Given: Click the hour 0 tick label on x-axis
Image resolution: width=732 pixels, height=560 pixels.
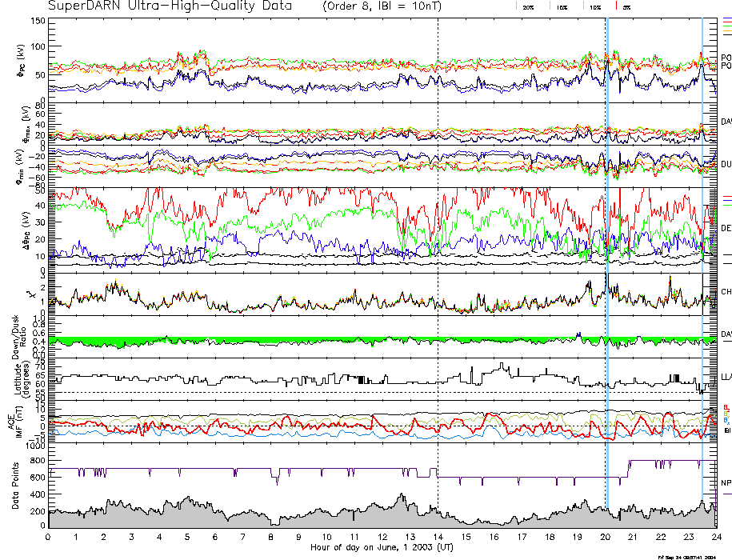Looking at the screenshot, I should [x=49, y=537].
